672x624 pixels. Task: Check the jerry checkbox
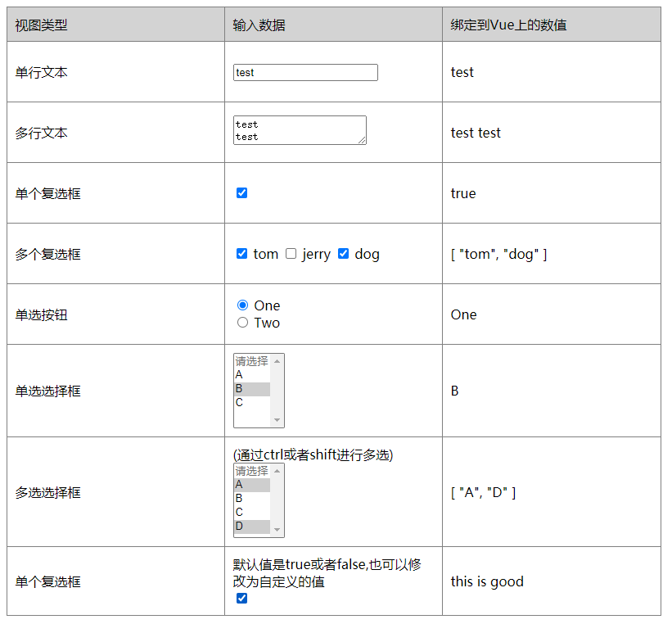click(x=291, y=254)
